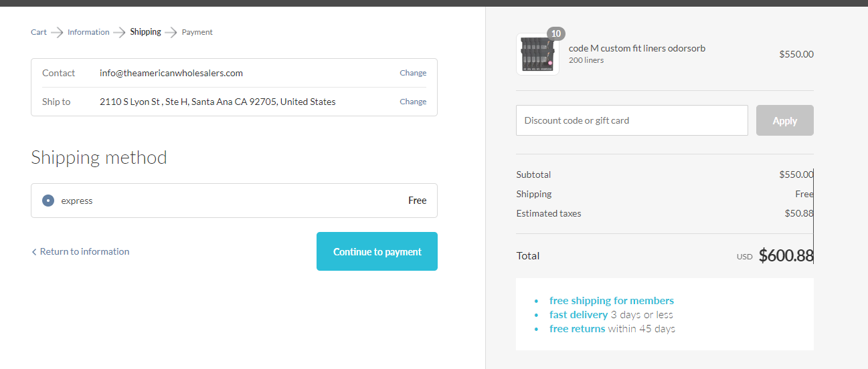868x369 pixels.
Task: Continue to payment
Action: [377, 251]
